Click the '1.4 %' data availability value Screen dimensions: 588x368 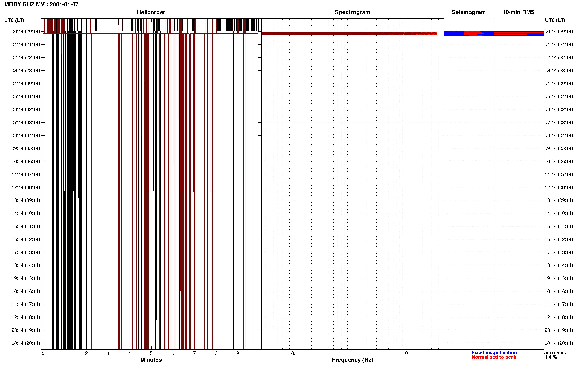click(x=551, y=357)
